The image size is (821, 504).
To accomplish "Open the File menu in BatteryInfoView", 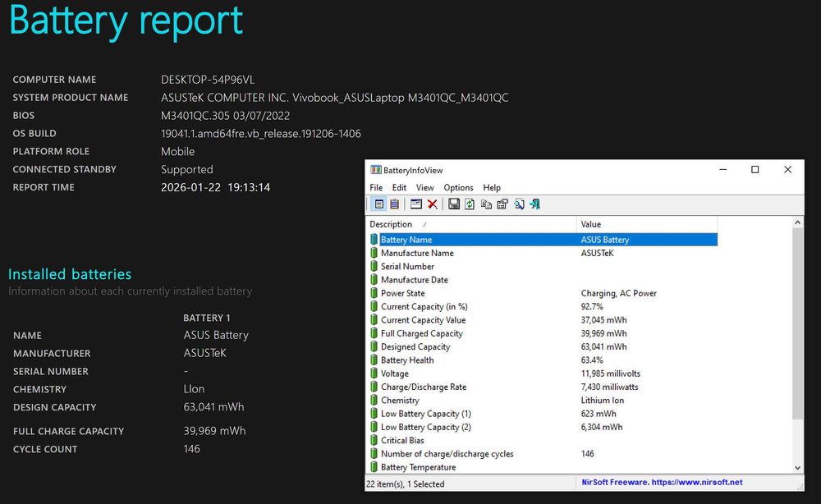I will (x=376, y=187).
